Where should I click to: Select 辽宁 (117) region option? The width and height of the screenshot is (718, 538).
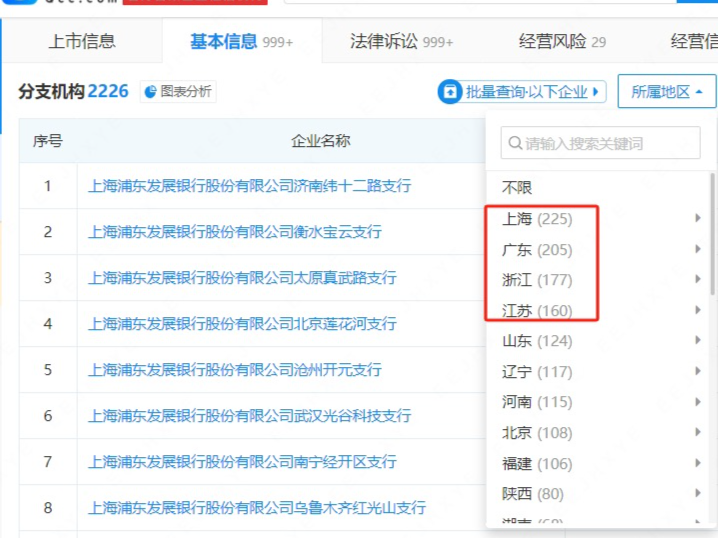[537, 372]
